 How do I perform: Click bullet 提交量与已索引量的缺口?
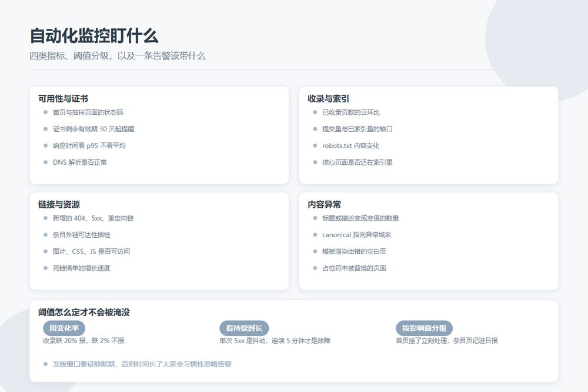pyautogui.click(x=358, y=129)
